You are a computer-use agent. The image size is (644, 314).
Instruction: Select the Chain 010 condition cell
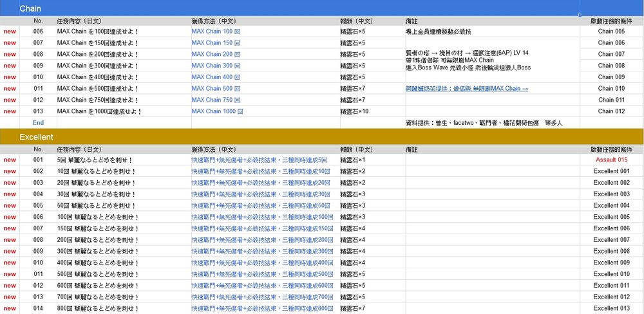click(612, 88)
